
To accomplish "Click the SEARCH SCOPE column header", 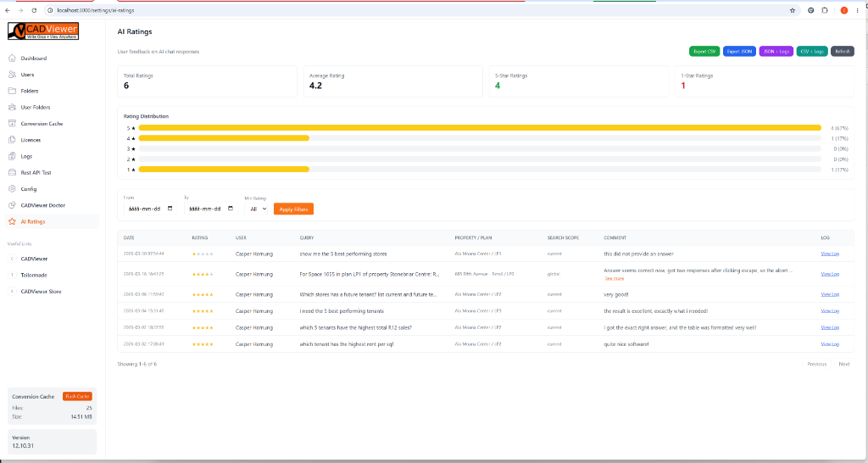I will [x=563, y=237].
